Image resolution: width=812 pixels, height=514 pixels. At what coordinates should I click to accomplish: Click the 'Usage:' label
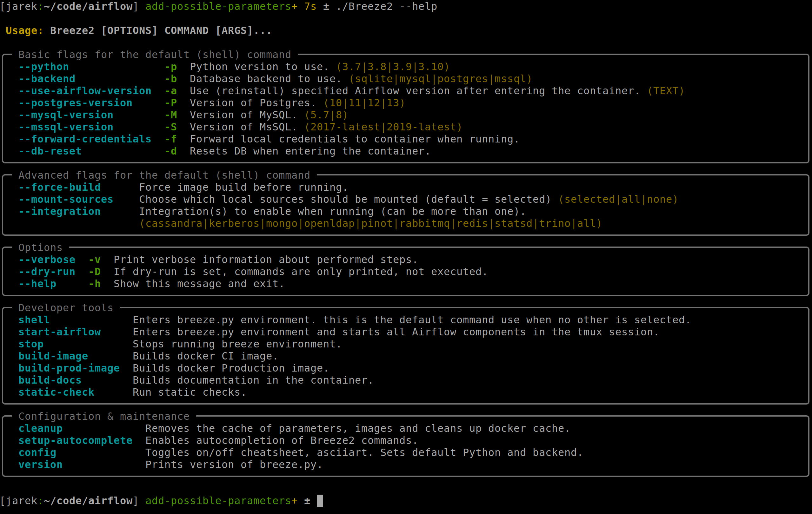[24, 31]
